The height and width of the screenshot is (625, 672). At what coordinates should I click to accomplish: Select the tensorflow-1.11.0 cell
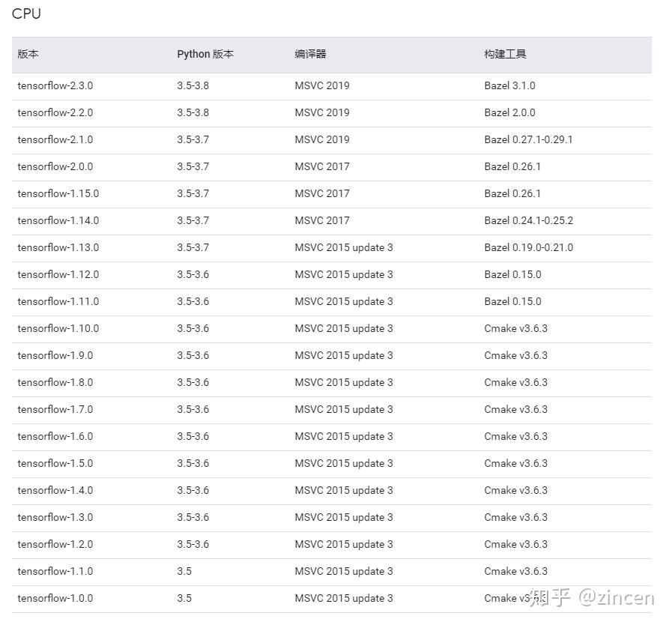click(x=58, y=302)
